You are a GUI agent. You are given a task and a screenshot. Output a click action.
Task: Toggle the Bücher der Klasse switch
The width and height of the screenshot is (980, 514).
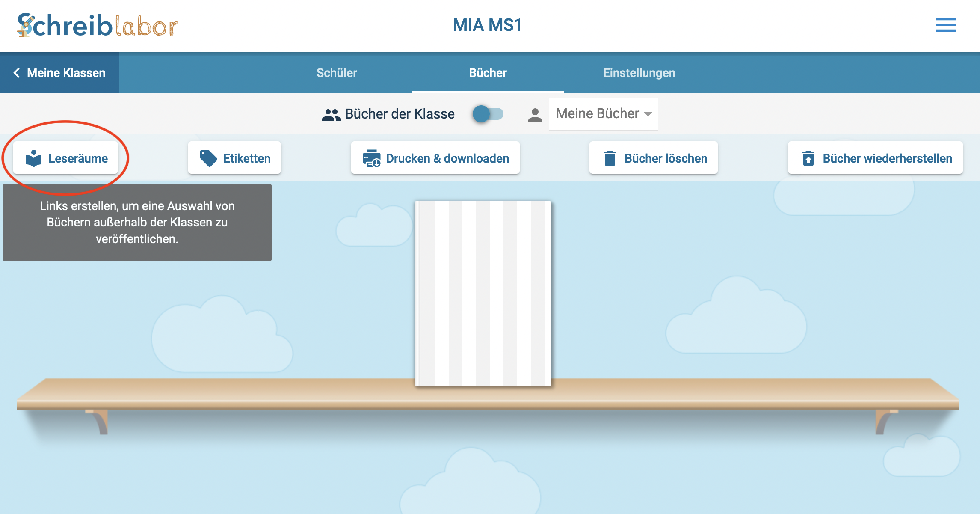[x=488, y=114]
